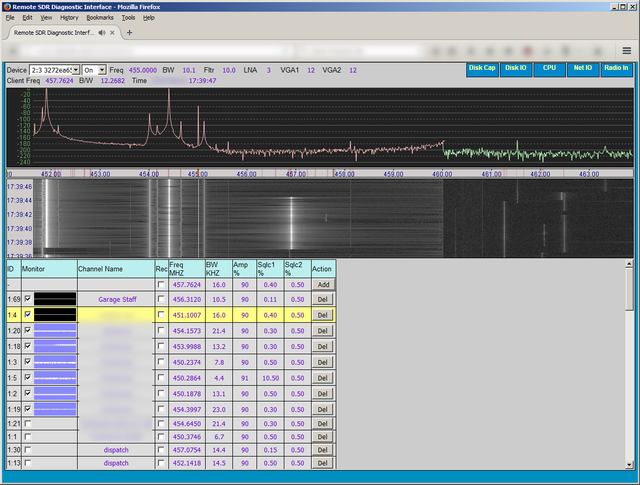Image resolution: width=640 pixels, height=485 pixels.
Task: Click the 456.3120 frequency cell
Action: [187, 299]
